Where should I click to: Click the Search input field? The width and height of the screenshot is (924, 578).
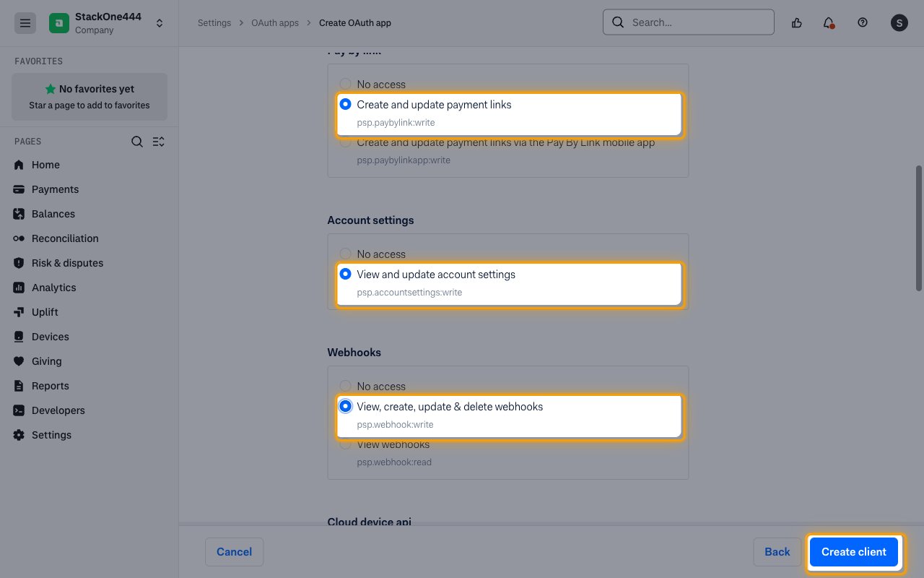pos(689,22)
